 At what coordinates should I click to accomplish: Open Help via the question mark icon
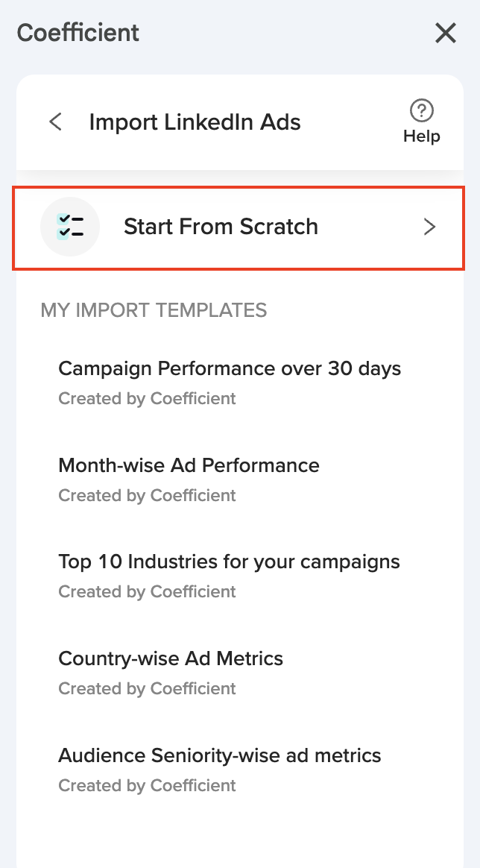pyautogui.click(x=422, y=111)
